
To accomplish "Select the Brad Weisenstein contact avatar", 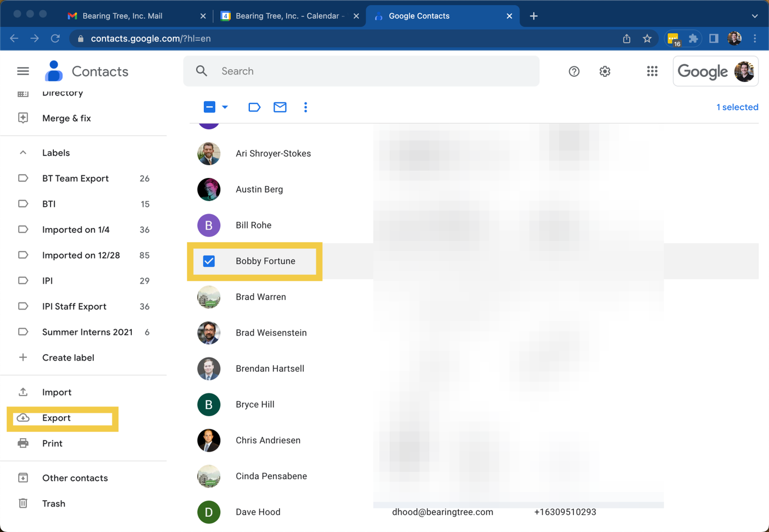I will [209, 333].
